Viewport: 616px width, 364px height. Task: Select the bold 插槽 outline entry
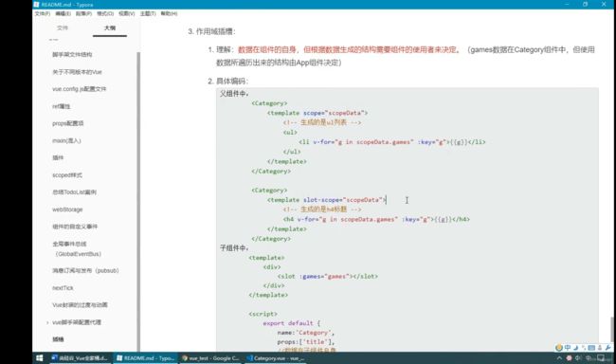point(58,339)
